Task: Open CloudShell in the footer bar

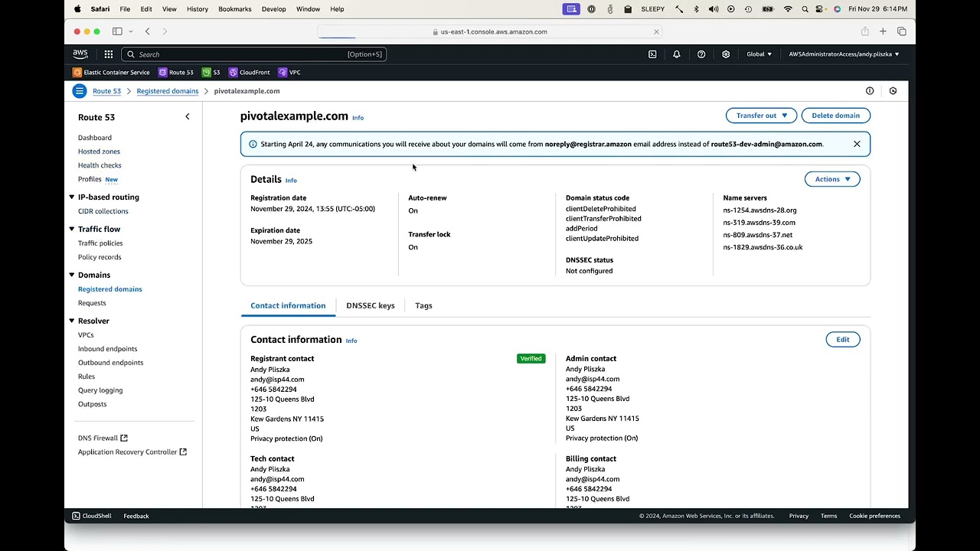Action: coord(92,516)
